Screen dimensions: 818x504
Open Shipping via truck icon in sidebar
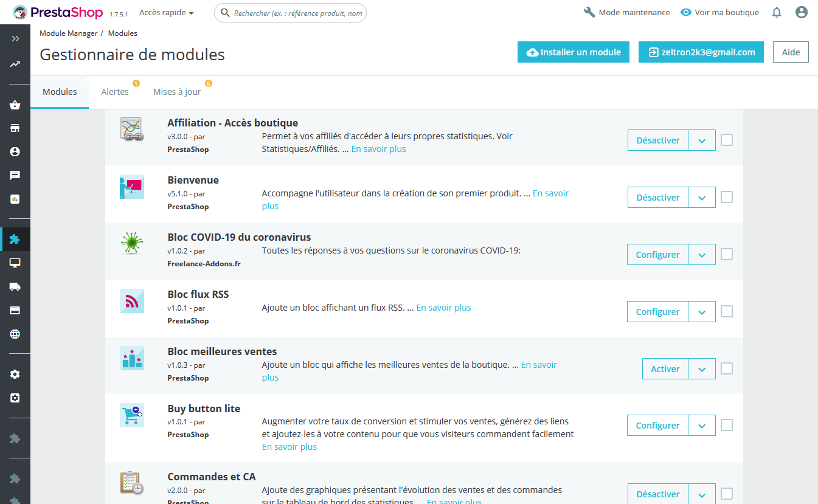coord(15,286)
